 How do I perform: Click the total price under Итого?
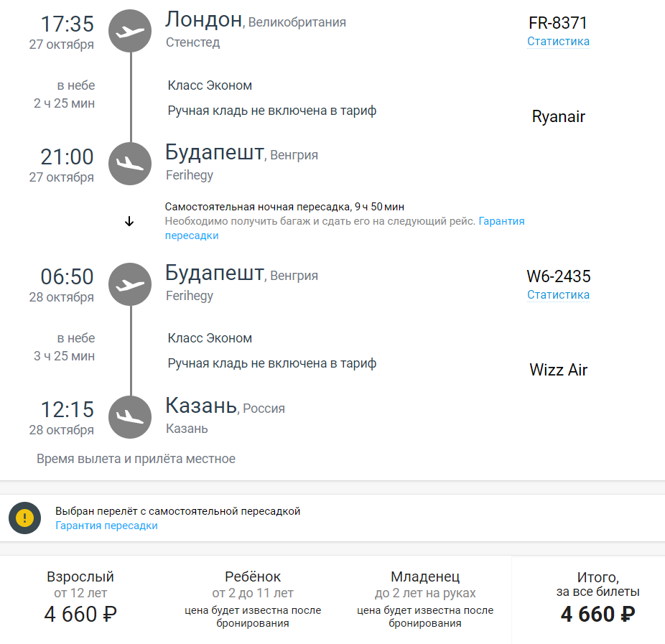597,615
